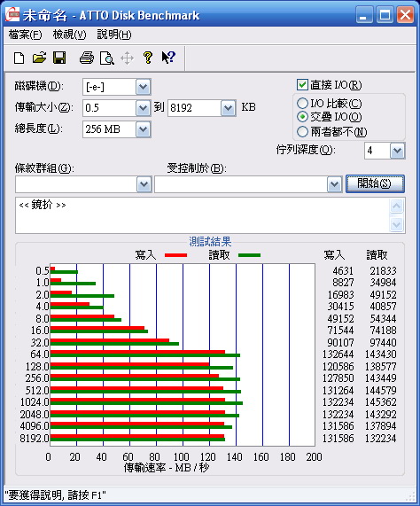
Task: Click the read value 40857
Action: click(x=383, y=307)
